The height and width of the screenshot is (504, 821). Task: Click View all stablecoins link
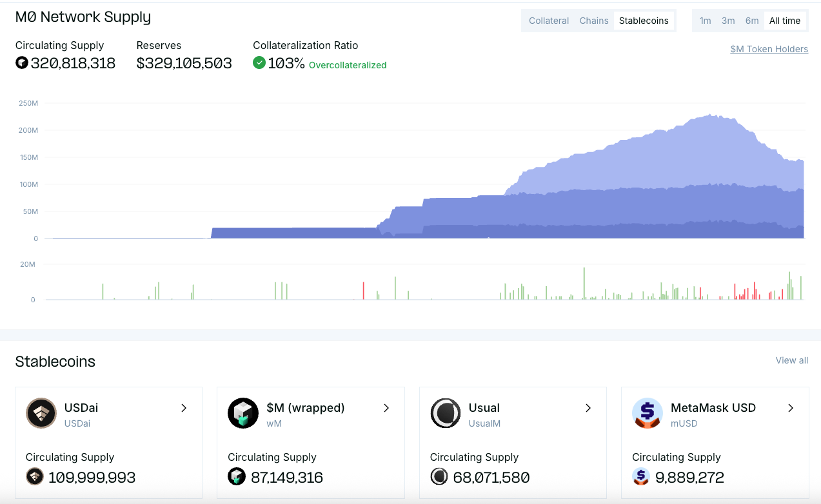(x=792, y=360)
